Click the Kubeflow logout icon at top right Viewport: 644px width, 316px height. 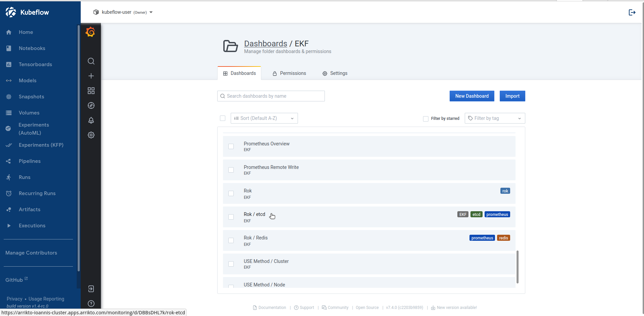(x=632, y=12)
